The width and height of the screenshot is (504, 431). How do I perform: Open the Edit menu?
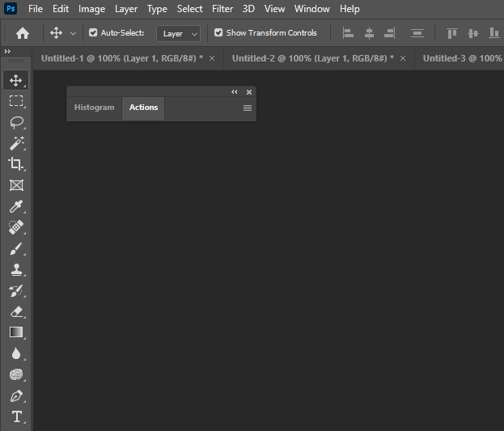[x=61, y=9]
